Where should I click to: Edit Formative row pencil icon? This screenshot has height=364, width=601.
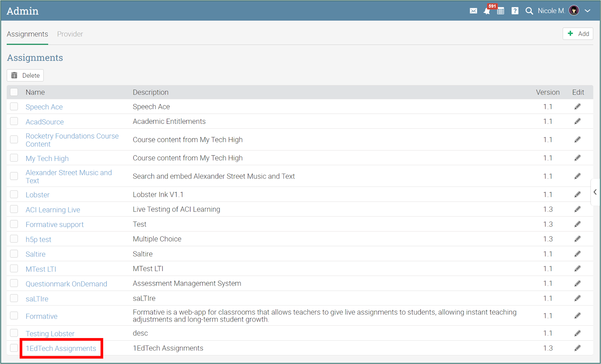click(x=578, y=316)
